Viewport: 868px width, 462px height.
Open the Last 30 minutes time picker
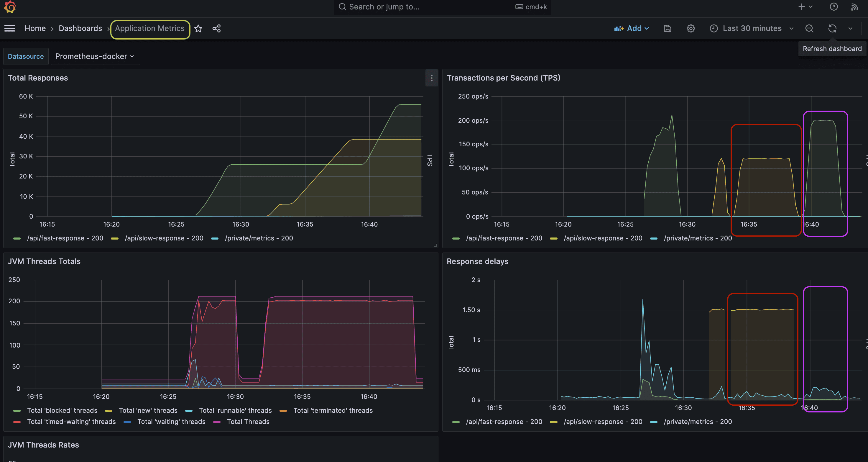752,28
